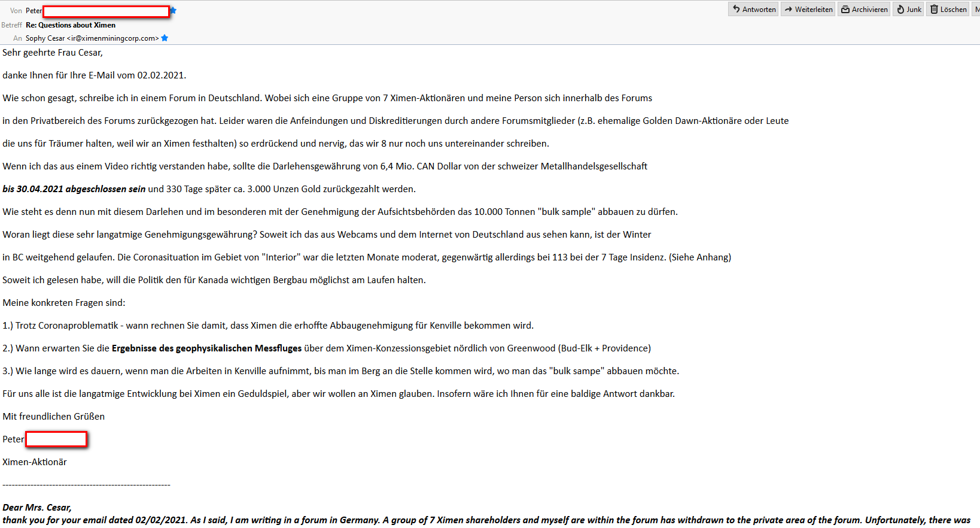Click the line starting 'Wie schon gesagt, schreibe ich'
Image resolution: width=980 pixels, height=528 pixels.
coord(327,98)
